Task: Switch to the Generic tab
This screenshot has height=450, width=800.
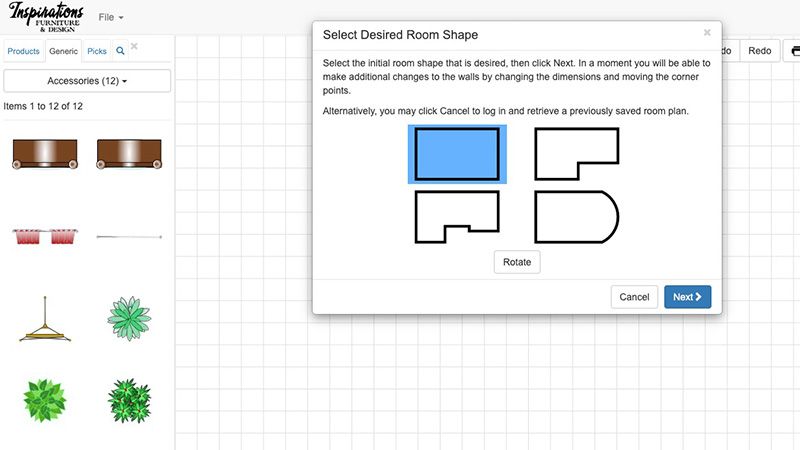Action: [63, 51]
